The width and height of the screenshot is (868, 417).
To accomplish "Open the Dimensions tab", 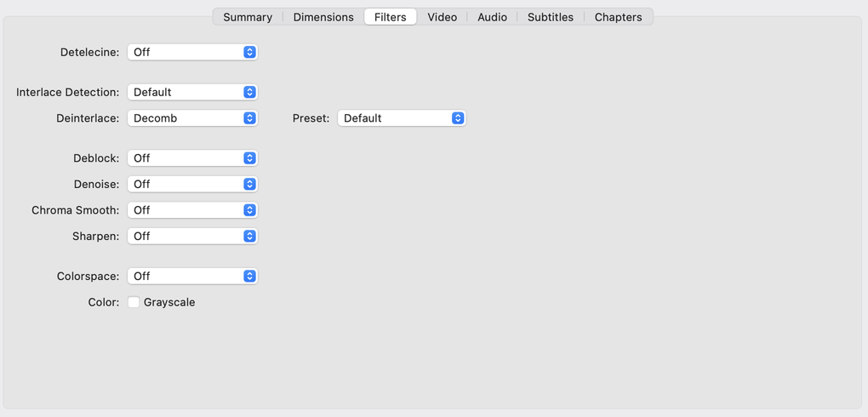I will pos(323,17).
